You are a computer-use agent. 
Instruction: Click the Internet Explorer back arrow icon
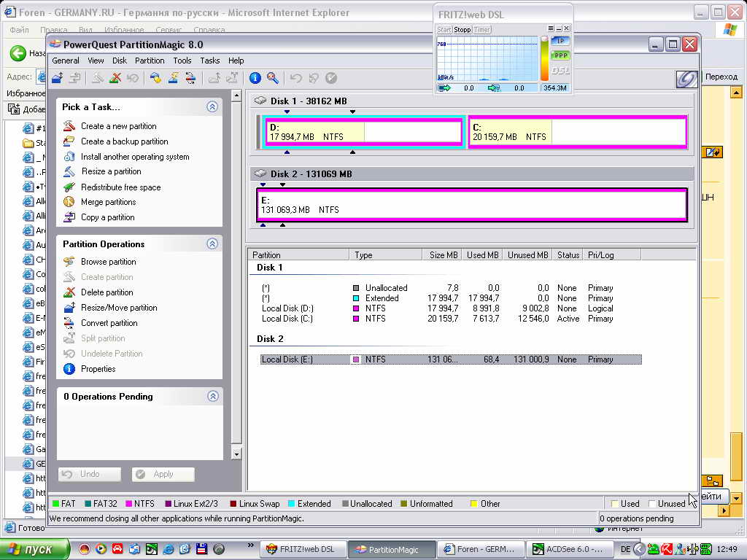[x=18, y=52]
